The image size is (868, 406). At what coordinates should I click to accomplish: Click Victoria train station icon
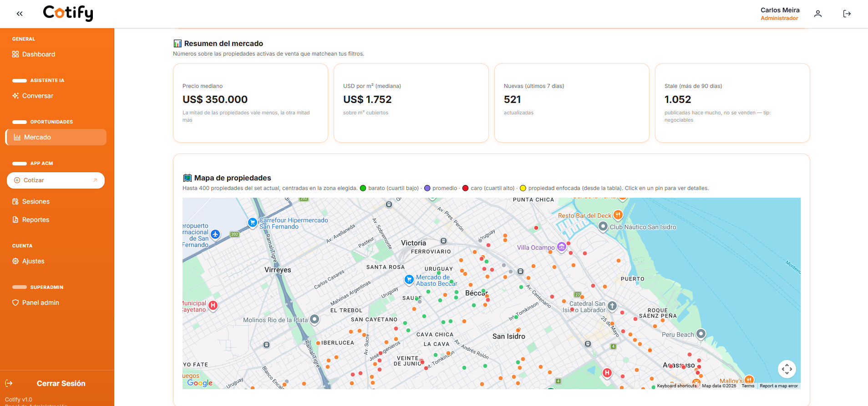[443, 241]
